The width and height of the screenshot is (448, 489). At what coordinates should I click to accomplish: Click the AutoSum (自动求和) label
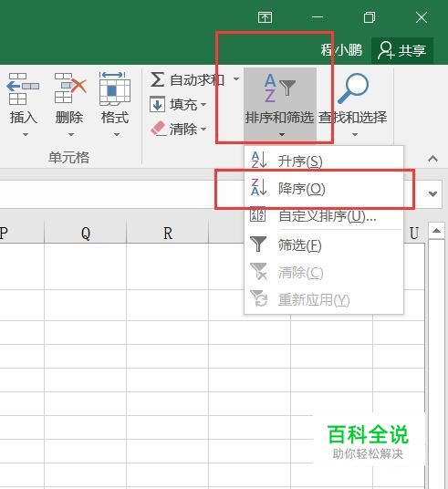(x=197, y=80)
